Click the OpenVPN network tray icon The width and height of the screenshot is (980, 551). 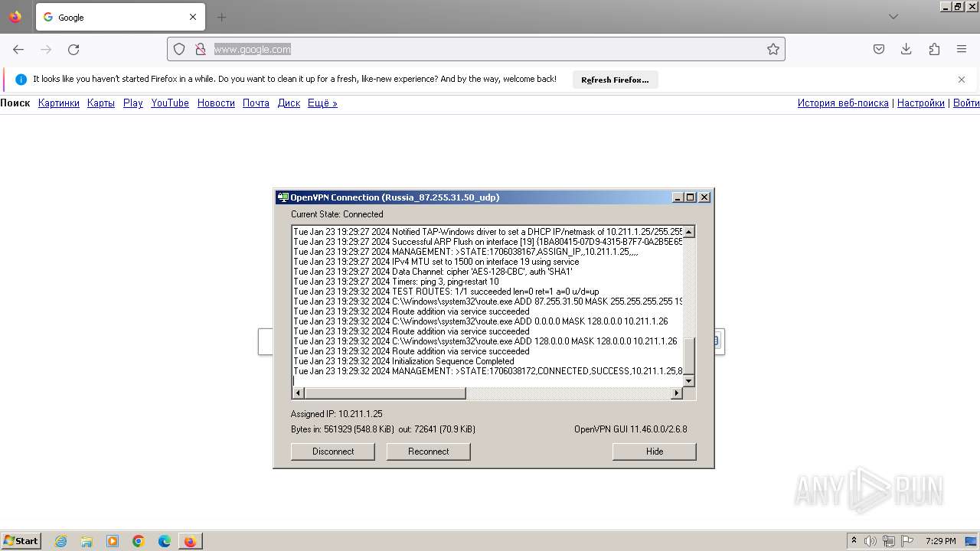[x=889, y=541]
